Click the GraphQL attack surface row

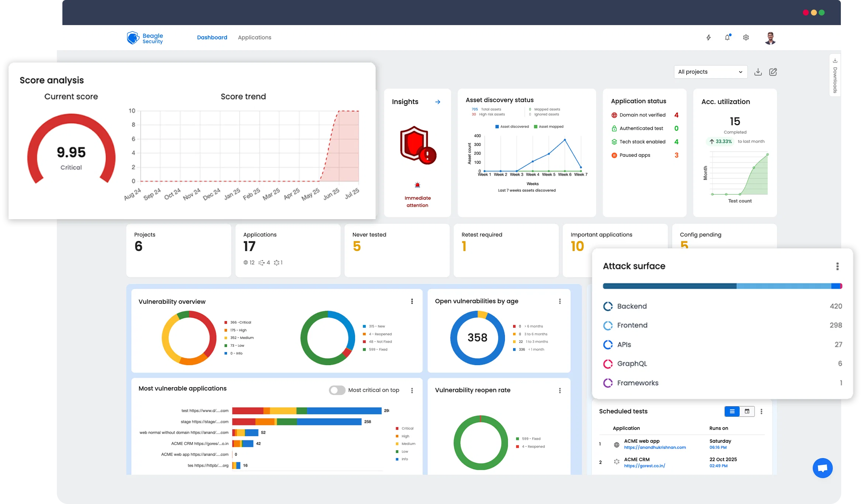point(722,364)
